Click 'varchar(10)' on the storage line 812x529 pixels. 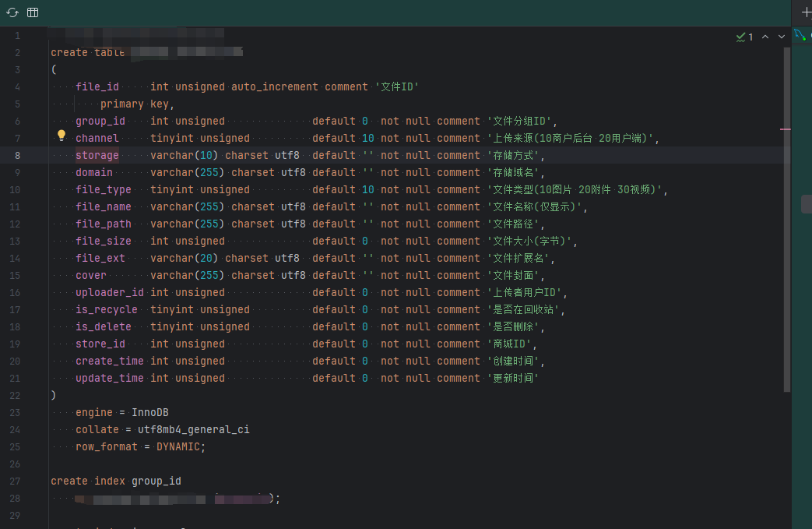pos(185,156)
